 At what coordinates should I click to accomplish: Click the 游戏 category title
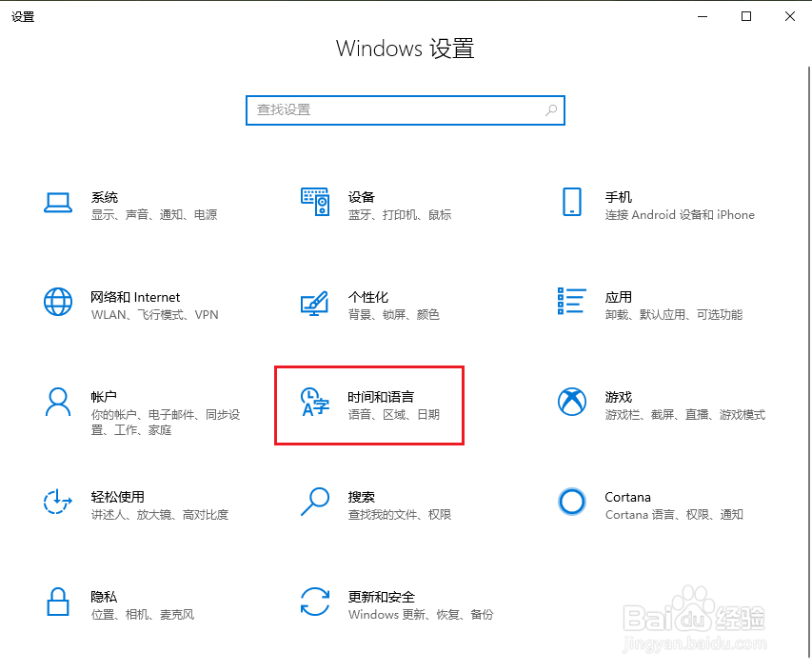pos(618,397)
